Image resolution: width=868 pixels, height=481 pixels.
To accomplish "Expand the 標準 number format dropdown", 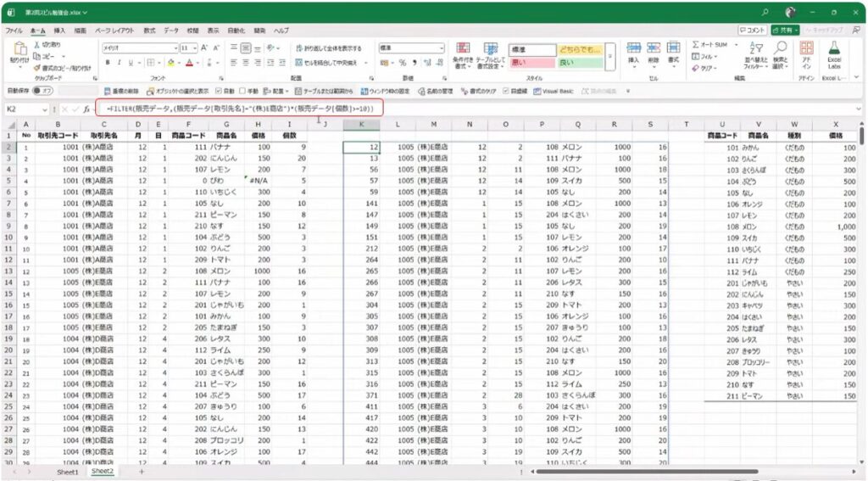I will pyautogui.click(x=441, y=48).
